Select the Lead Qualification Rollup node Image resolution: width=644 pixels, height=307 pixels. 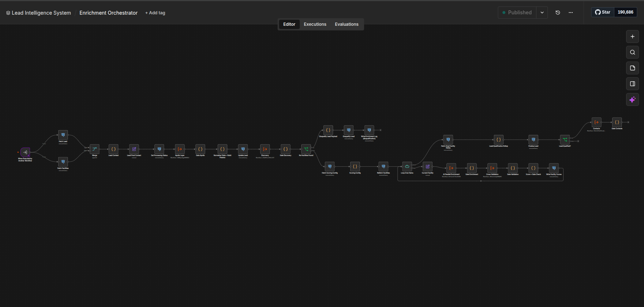click(x=499, y=140)
